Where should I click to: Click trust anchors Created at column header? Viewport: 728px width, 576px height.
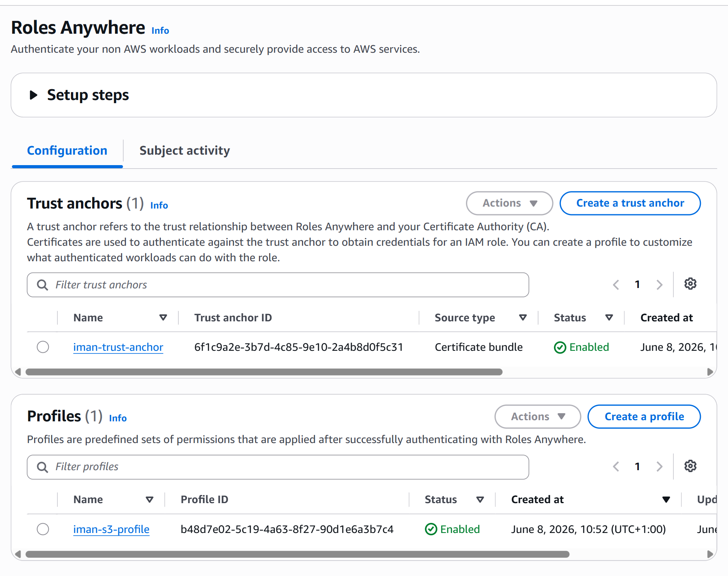(x=666, y=318)
